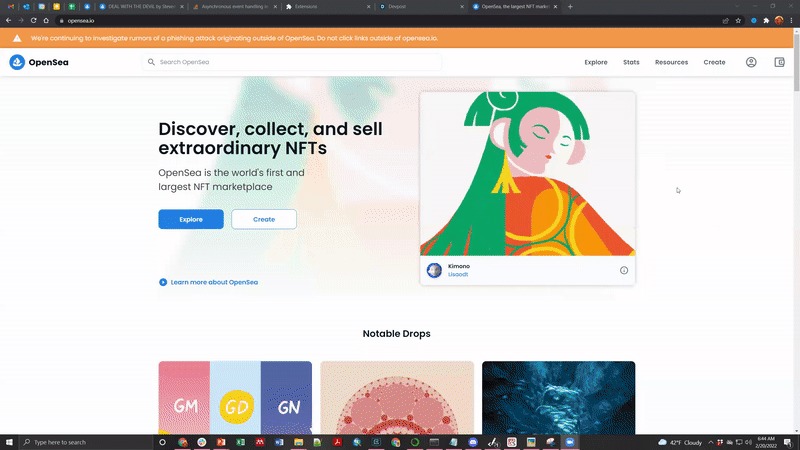This screenshot has height=450, width=800.
Task: Click the blue Explore button
Action: [x=191, y=219]
